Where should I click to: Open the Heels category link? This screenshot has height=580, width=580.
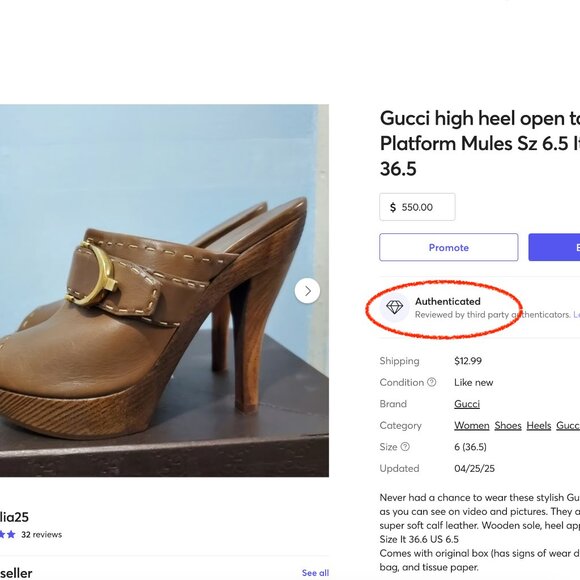(x=539, y=425)
